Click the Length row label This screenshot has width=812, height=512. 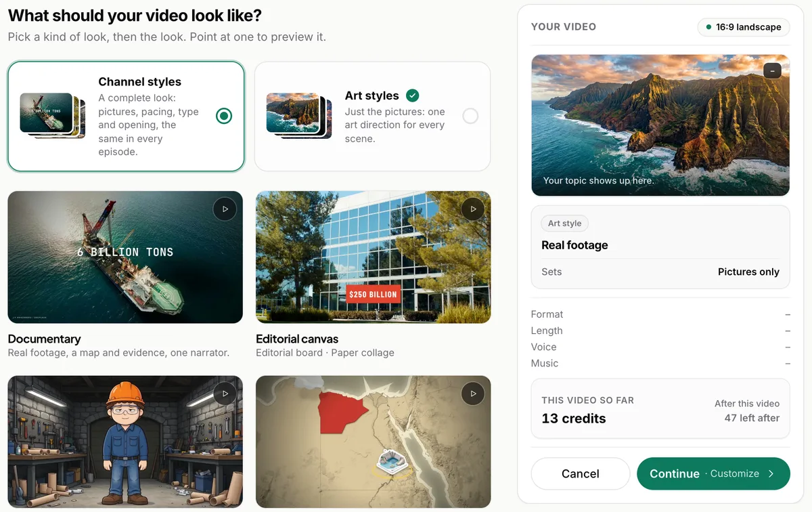coord(547,330)
